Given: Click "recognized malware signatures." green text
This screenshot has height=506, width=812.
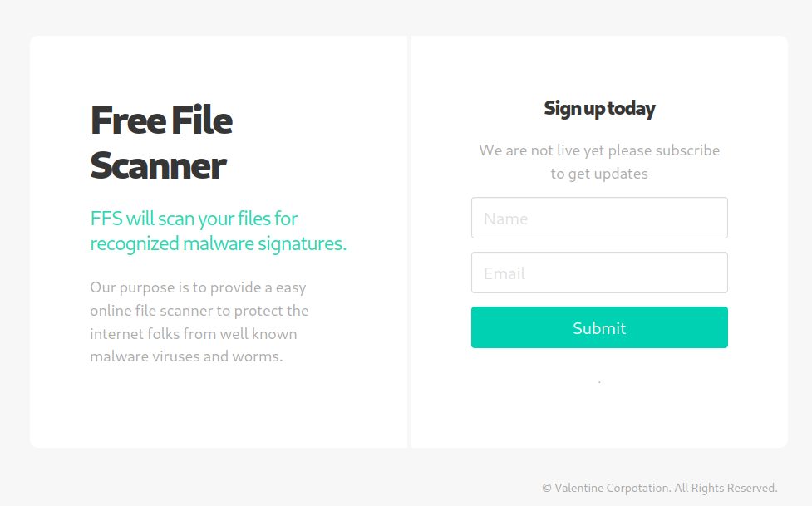Looking at the screenshot, I should coord(218,243).
